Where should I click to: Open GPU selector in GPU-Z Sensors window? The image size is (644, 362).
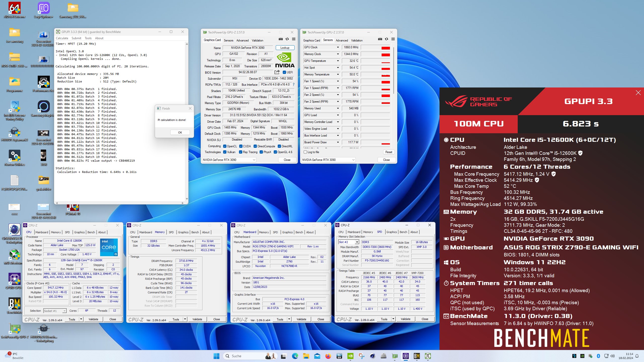click(328, 160)
